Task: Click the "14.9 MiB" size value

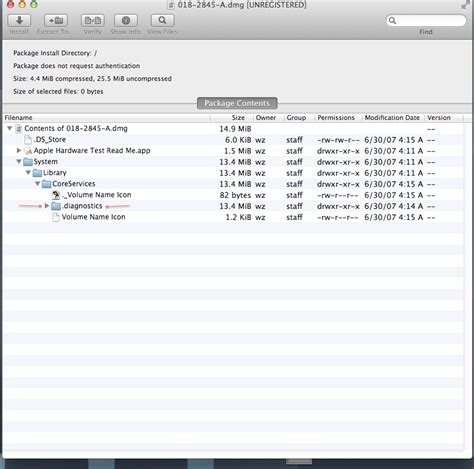Action: [x=235, y=129]
